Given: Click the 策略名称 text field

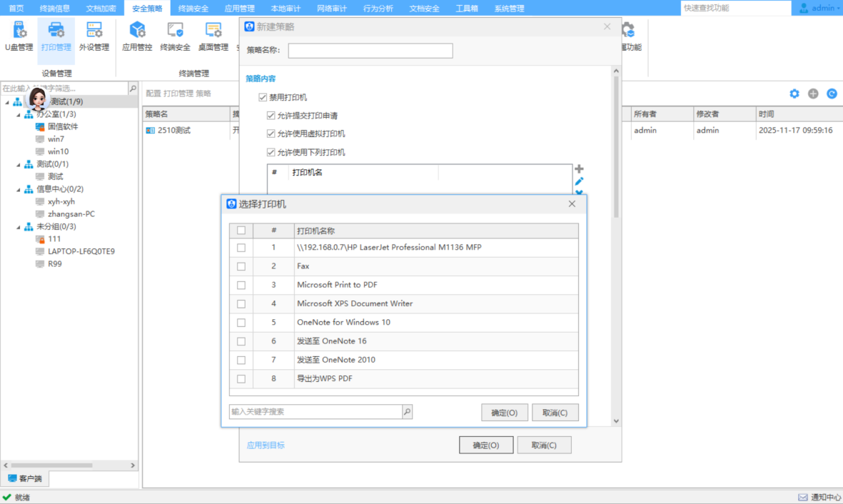Looking at the screenshot, I should [x=370, y=51].
